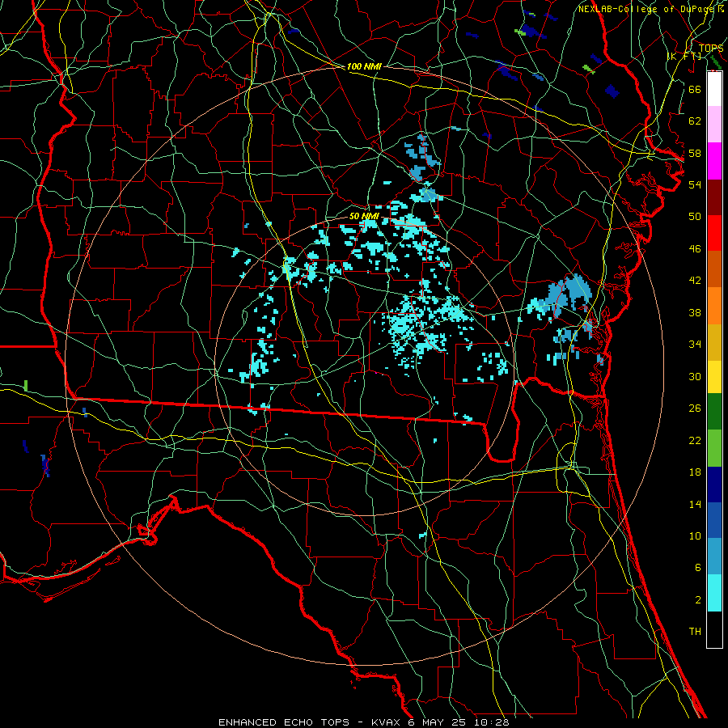Click the legend value '30'

coord(695,376)
